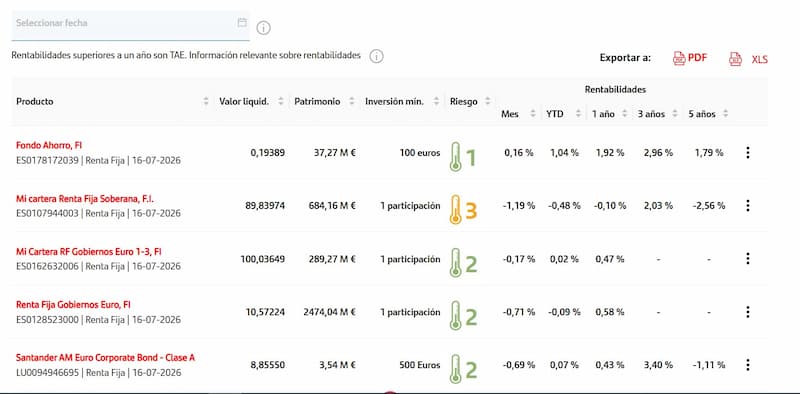Open Renta Fija Gobiernos Euro, FI link
The width and height of the screenshot is (800, 394).
73,305
